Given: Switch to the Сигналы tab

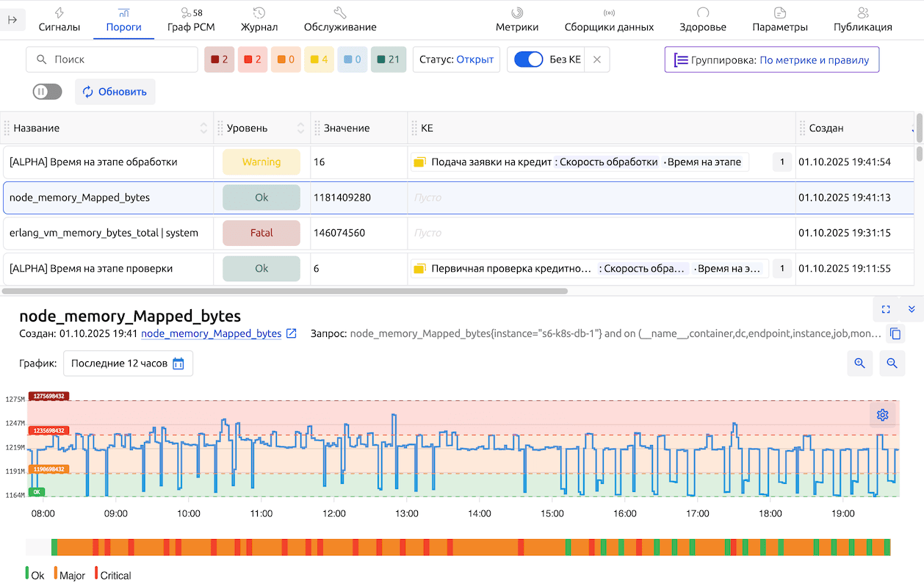Looking at the screenshot, I should click(59, 20).
